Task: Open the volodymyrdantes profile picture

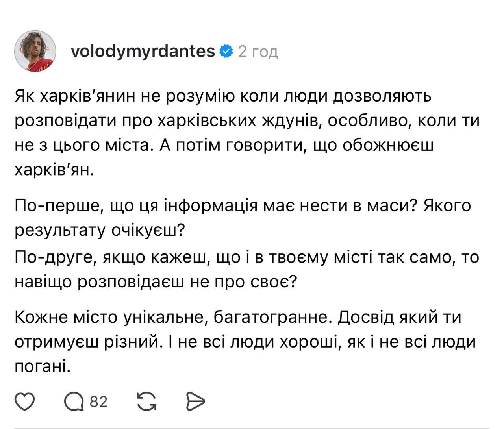Action: [x=35, y=51]
